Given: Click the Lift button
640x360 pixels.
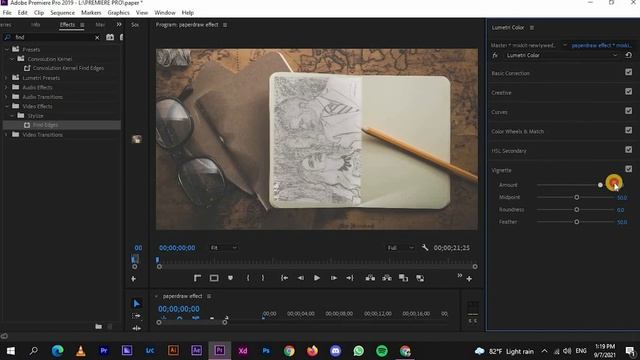Looking at the screenshot, I should [370, 278].
